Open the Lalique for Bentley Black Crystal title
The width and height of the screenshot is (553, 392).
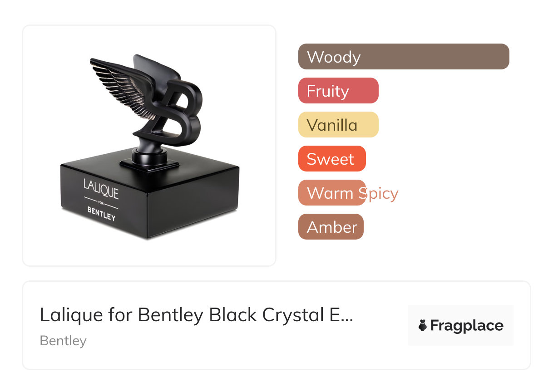pos(196,315)
